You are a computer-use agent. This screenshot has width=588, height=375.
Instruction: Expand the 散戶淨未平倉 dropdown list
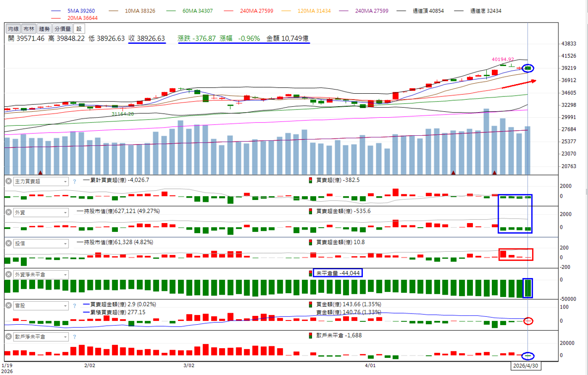[x=41, y=337]
